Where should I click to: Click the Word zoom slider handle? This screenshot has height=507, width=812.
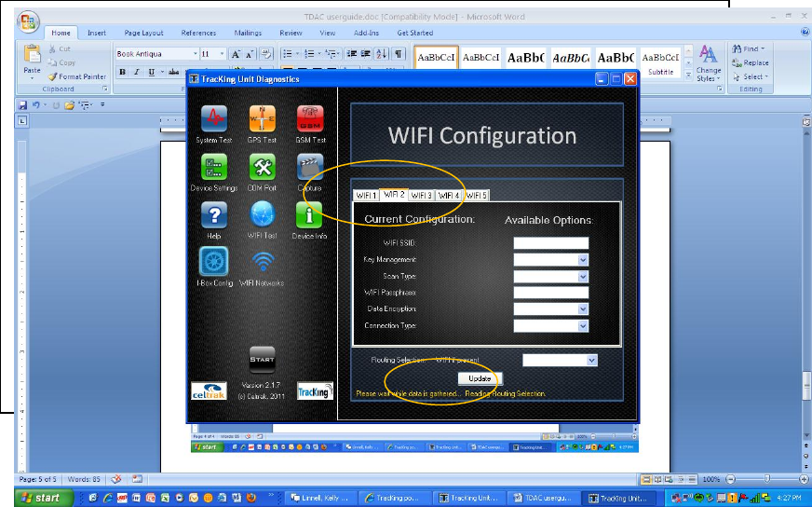click(x=767, y=479)
